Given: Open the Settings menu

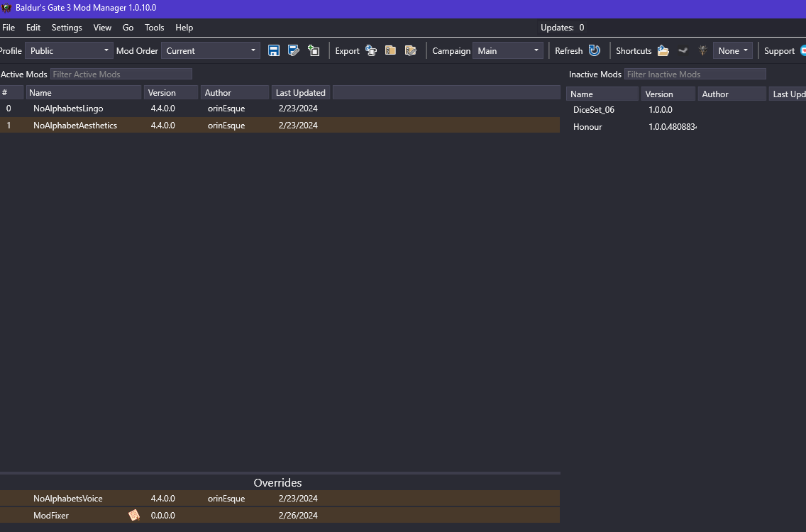Looking at the screenshot, I should click(x=67, y=28).
